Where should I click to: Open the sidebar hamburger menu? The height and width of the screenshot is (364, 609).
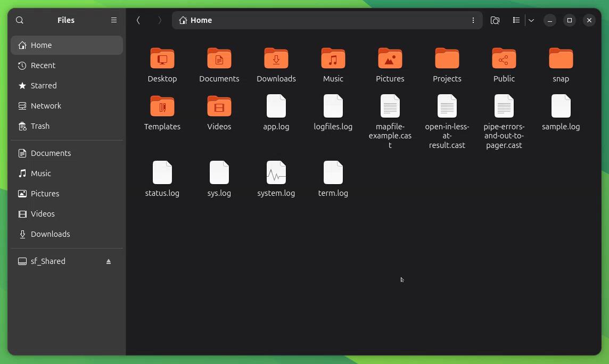coord(114,20)
